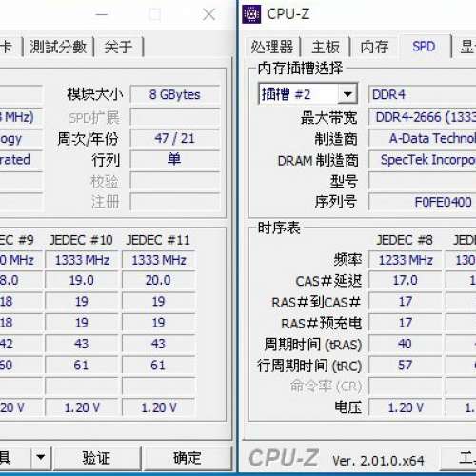The height and width of the screenshot is (476, 476).
Task: Click the SpecTek DRAM manufacturer value in right window
Action: 422,160
